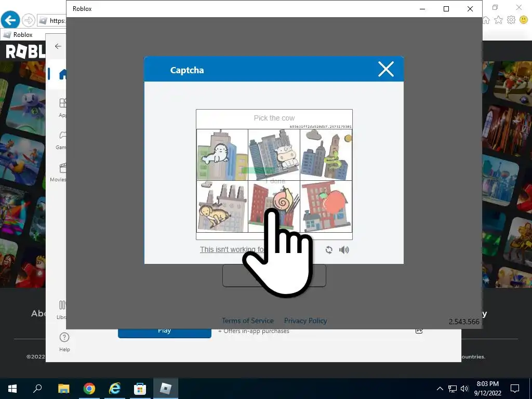Click Internet Explorer forward button
The image size is (532, 399).
[x=29, y=20]
